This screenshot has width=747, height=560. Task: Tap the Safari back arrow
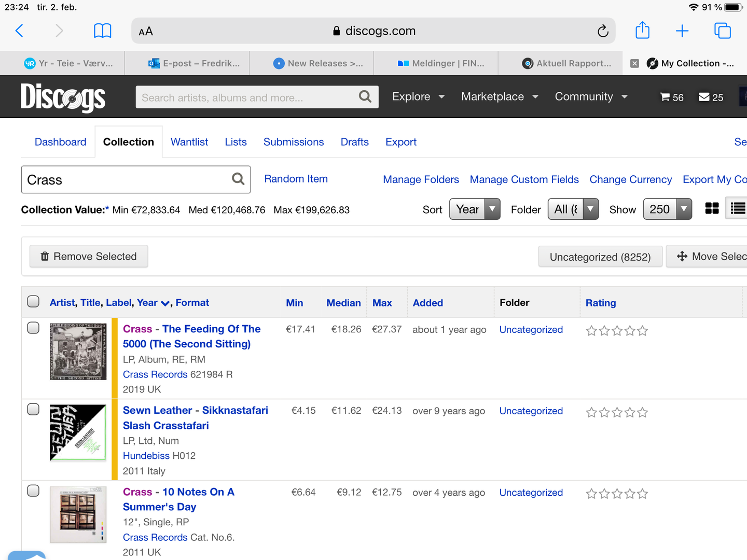point(19,31)
